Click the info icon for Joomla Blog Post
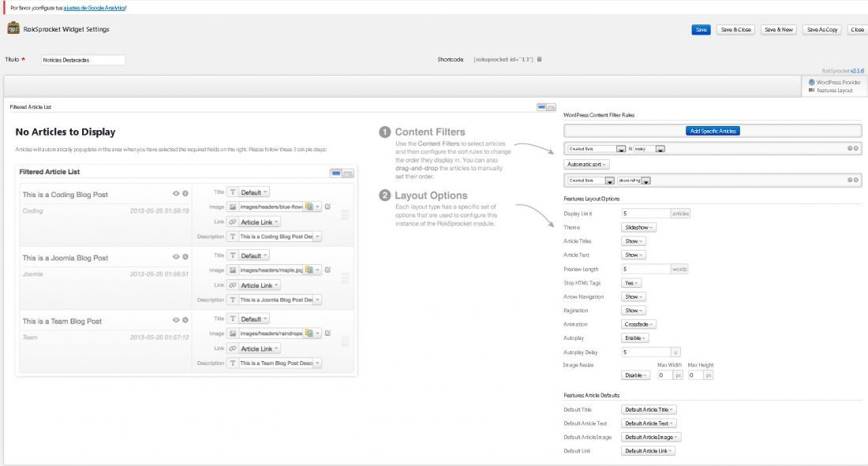The height and width of the screenshot is (466, 868). (185, 257)
